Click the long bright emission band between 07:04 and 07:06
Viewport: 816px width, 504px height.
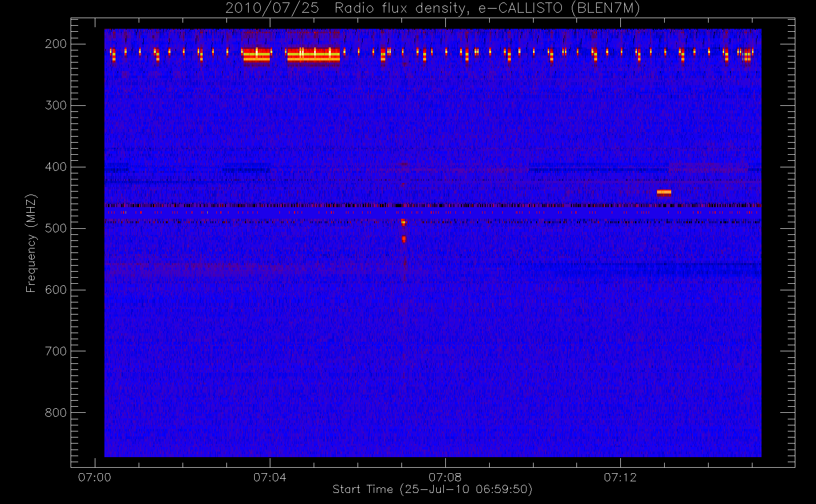pos(314,55)
